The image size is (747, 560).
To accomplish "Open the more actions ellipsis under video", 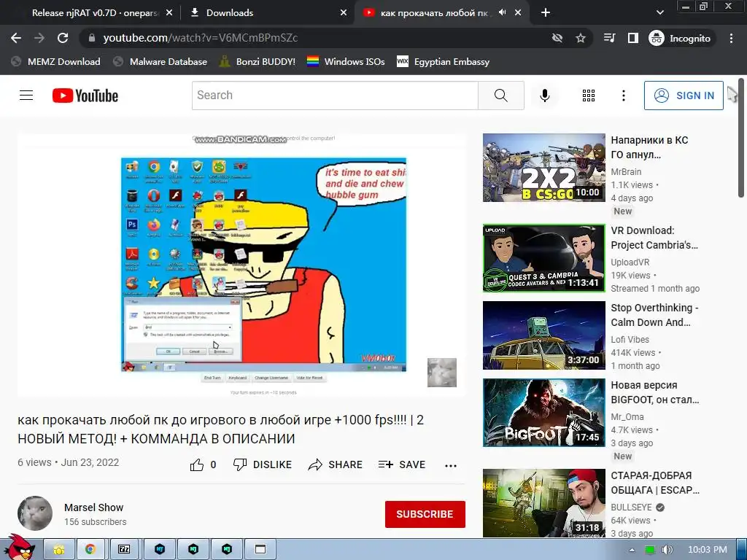I will click(451, 465).
